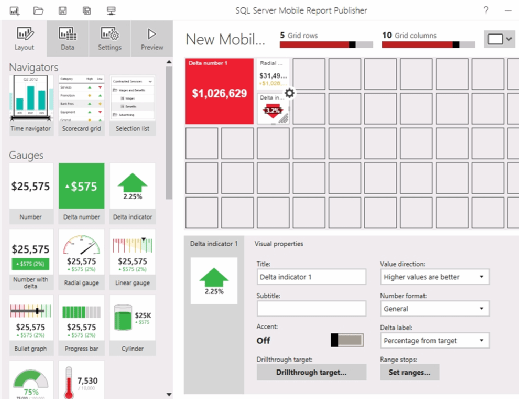Select the Radial gauge element
Viewport: 519px width, 399px height.
[81, 259]
